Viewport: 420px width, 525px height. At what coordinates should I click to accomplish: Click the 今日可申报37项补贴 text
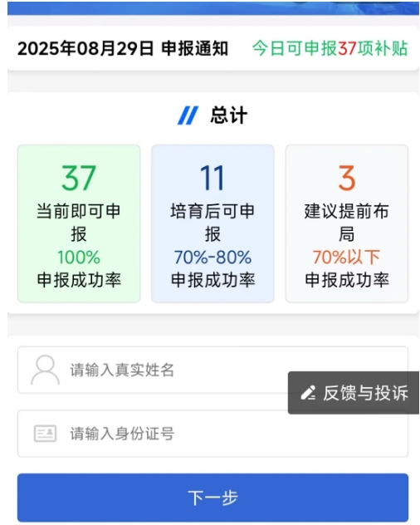pyautogui.click(x=330, y=48)
